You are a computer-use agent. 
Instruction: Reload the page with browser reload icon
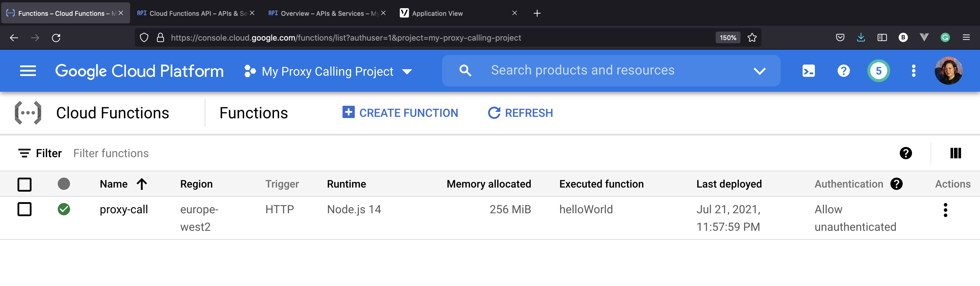56,38
